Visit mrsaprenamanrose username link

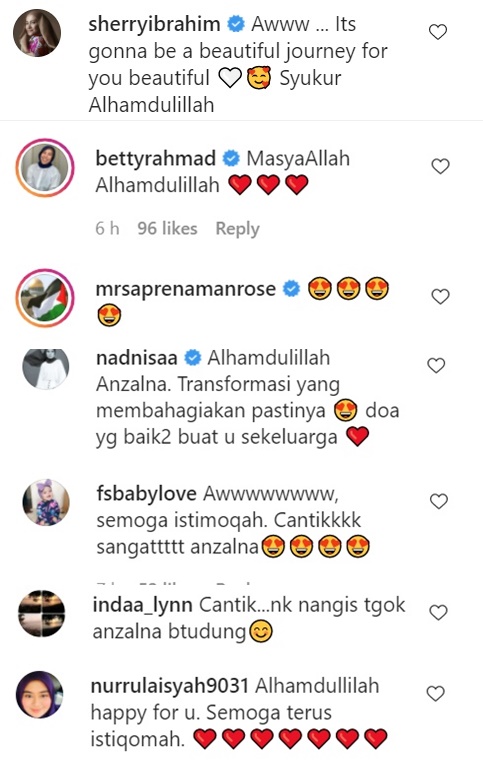(x=185, y=289)
